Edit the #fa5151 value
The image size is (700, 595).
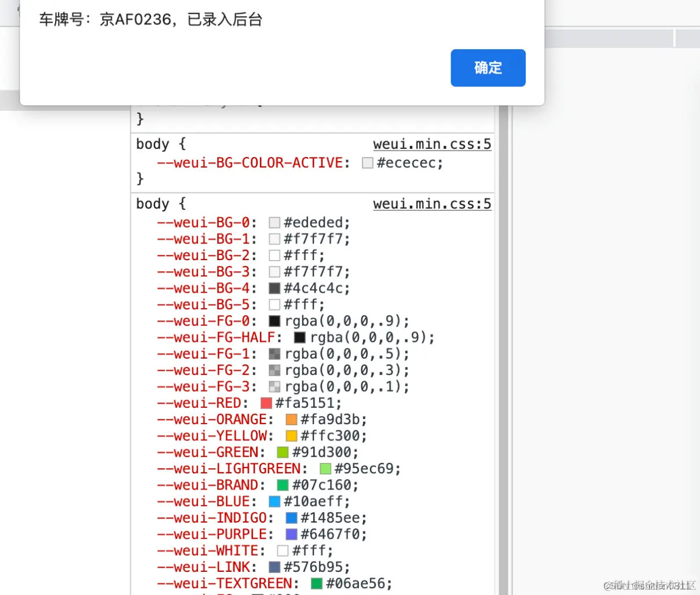305,403
